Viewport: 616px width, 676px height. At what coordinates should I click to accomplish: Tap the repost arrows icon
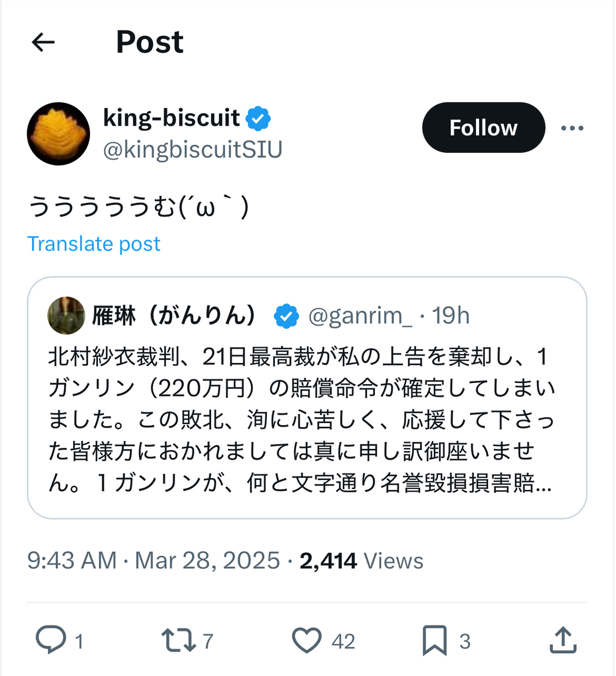pyautogui.click(x=178, y=641)
